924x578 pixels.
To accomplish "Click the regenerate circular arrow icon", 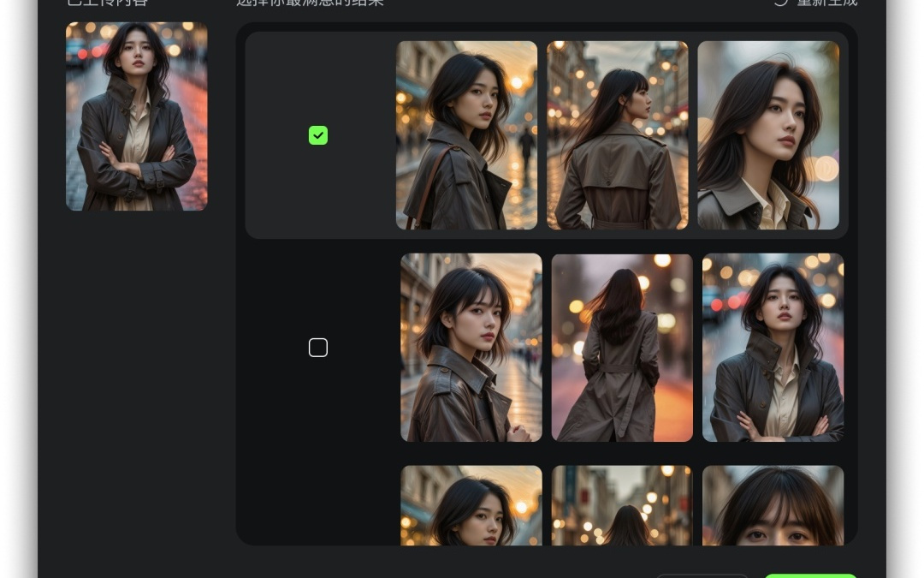I will point(780,2).
